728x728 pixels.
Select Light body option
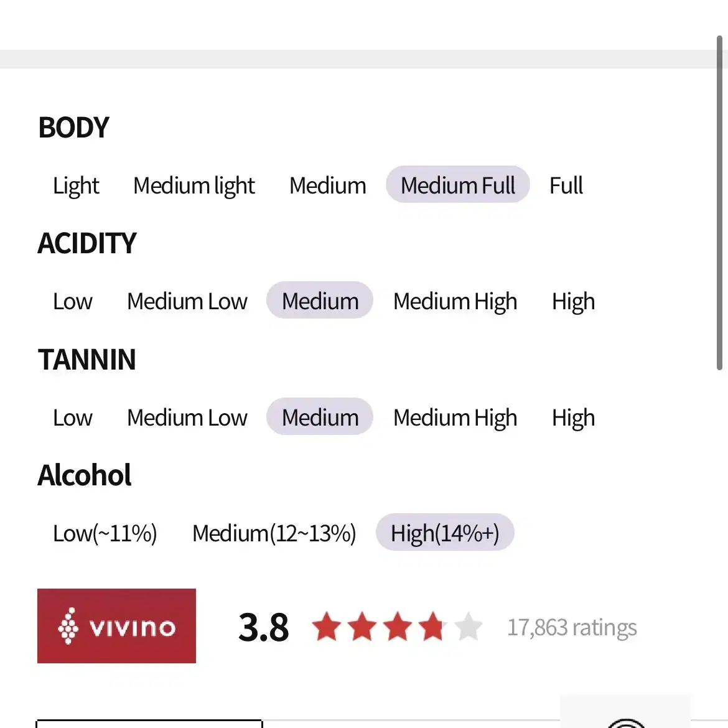[x=76, y=185]
